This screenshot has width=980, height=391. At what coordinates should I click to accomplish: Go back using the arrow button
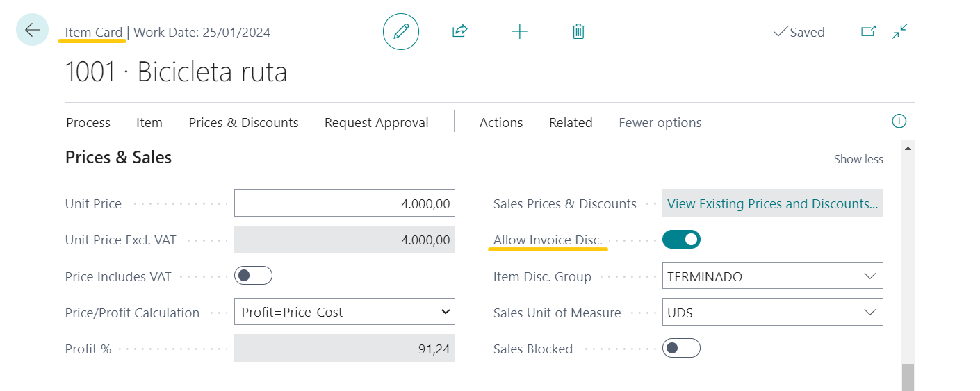(32, 30)
